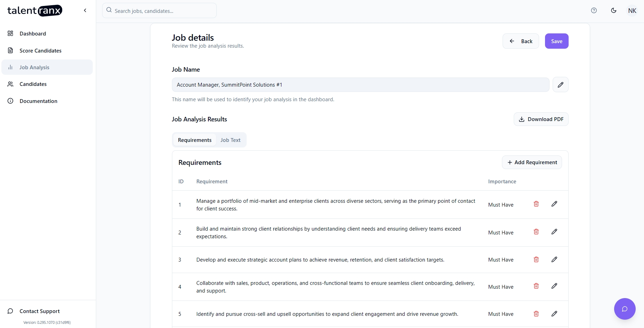Image resolution: width=644 pixels, height=328 pixels.
Task: Open Score Candidates via its sidebar icon
Action: [10, 50]
